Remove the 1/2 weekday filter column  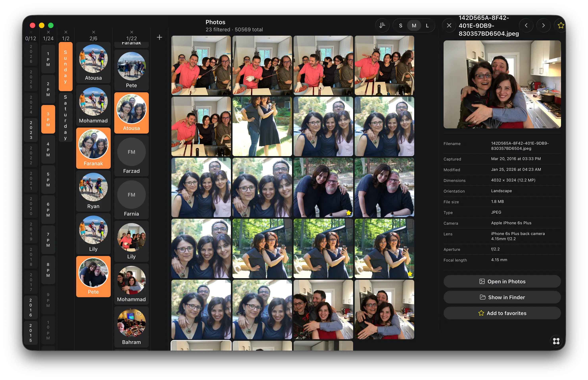pyautogui.click(x=66, y=32)
